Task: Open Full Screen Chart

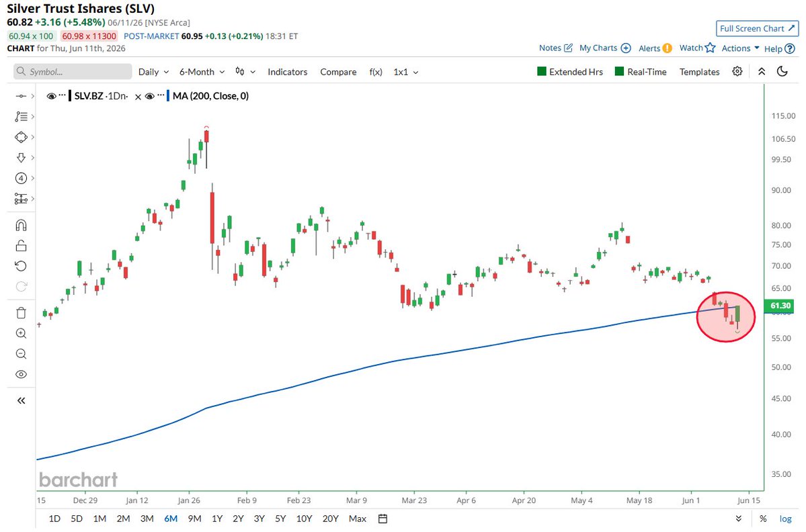Action: (757, 29)
